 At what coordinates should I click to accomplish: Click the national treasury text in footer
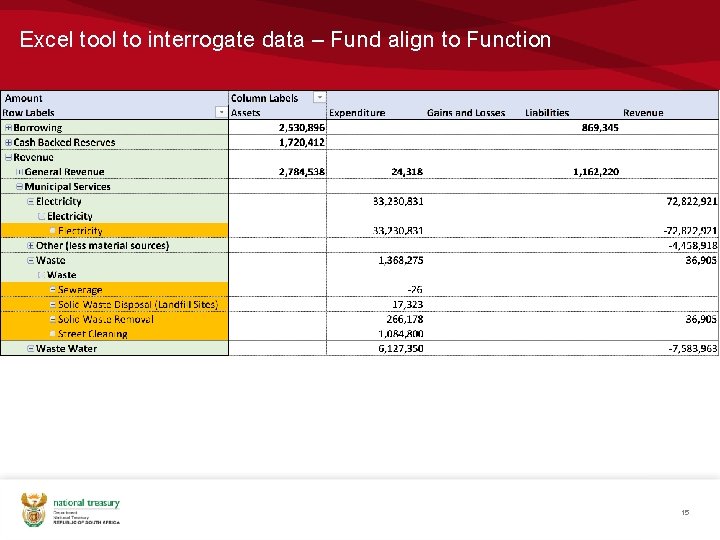[x=86, y=503]
